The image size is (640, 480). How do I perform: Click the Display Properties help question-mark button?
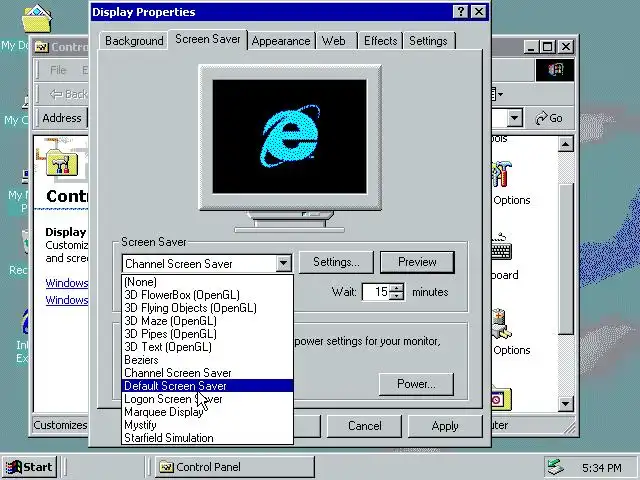tap(460, 12)
